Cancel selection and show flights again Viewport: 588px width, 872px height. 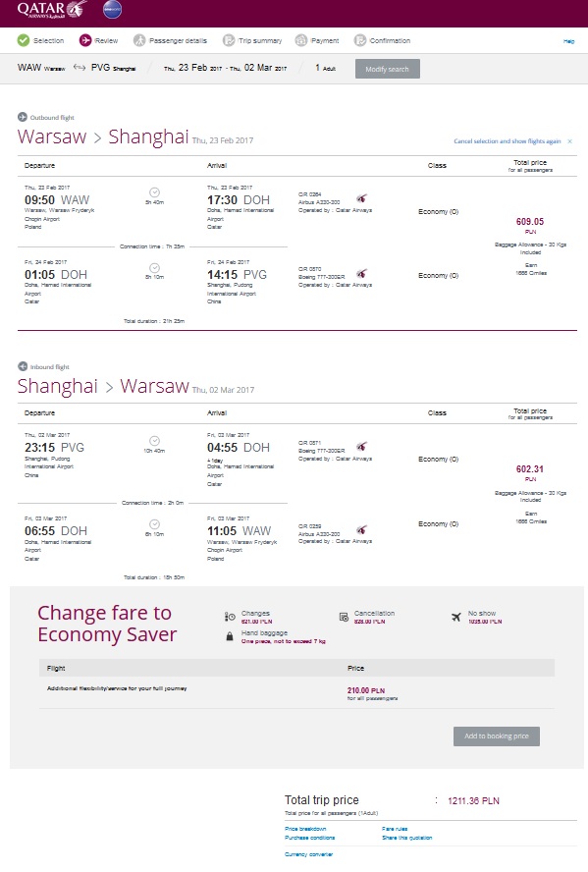[508, 141]
